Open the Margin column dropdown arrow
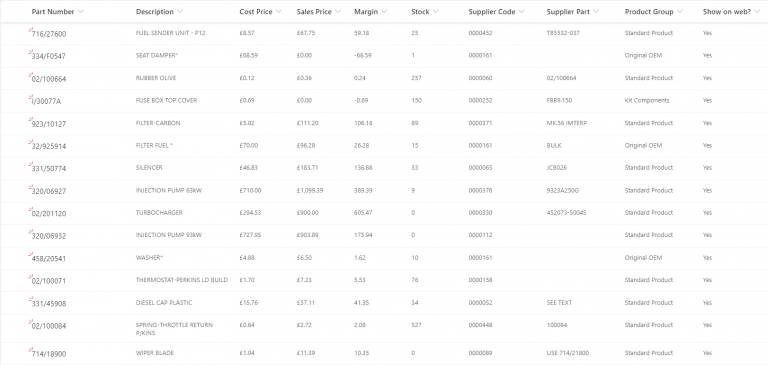This screenshot has width=768, height=365. tap(384, 11)
